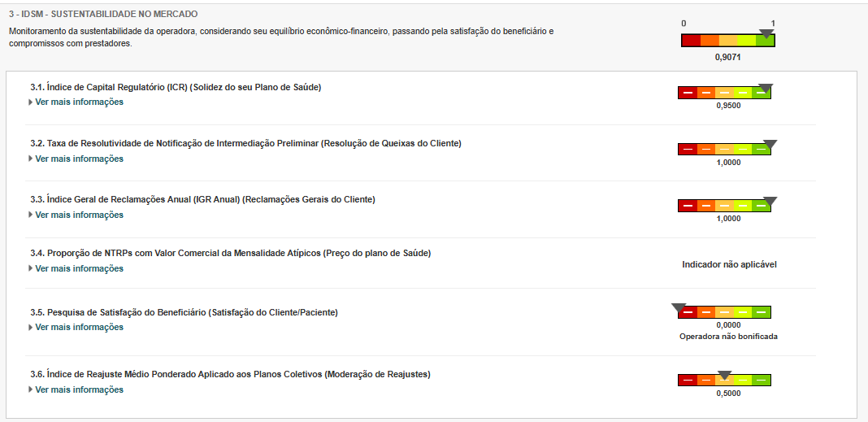Click the 'Indicador não aplicável' text

729,264
